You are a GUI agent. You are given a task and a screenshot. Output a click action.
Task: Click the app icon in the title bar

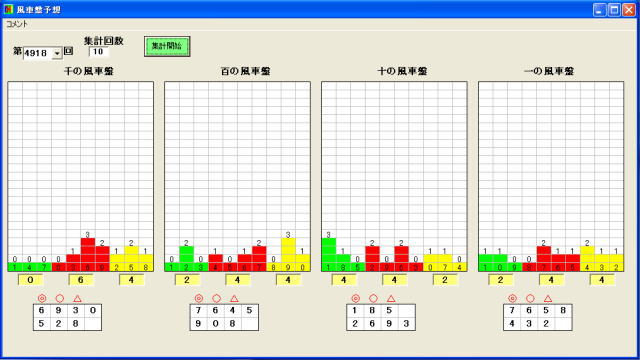(x=8, y=9)
